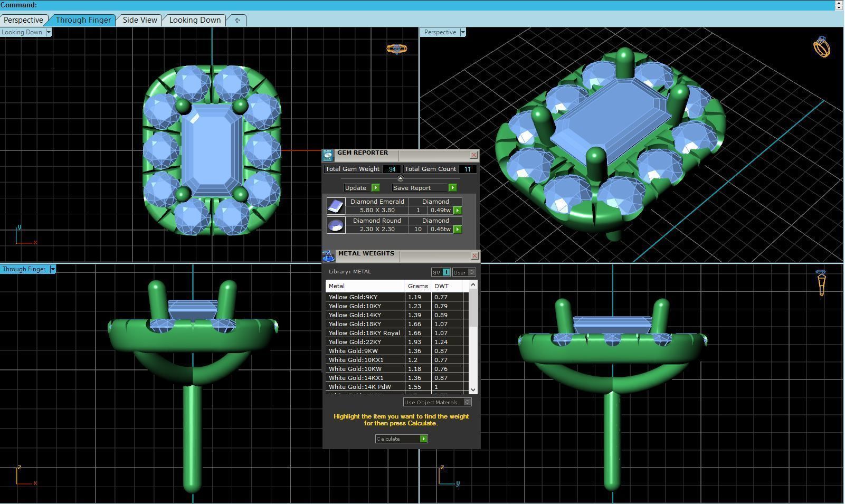Click the Metal Weights scale icon
845x504 pixels.
[x=328, y=256]
